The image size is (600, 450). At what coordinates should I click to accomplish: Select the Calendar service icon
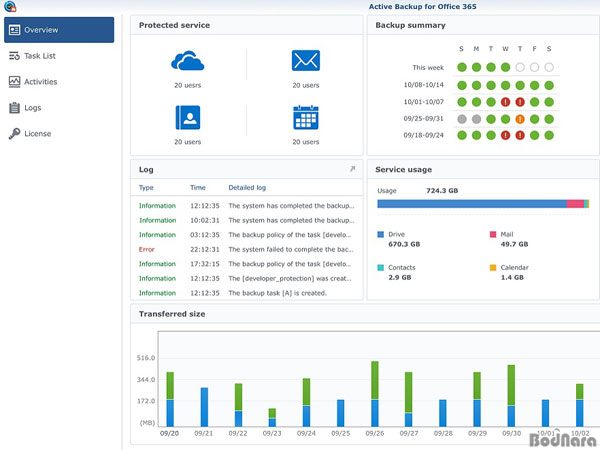(x=306, y=117)
